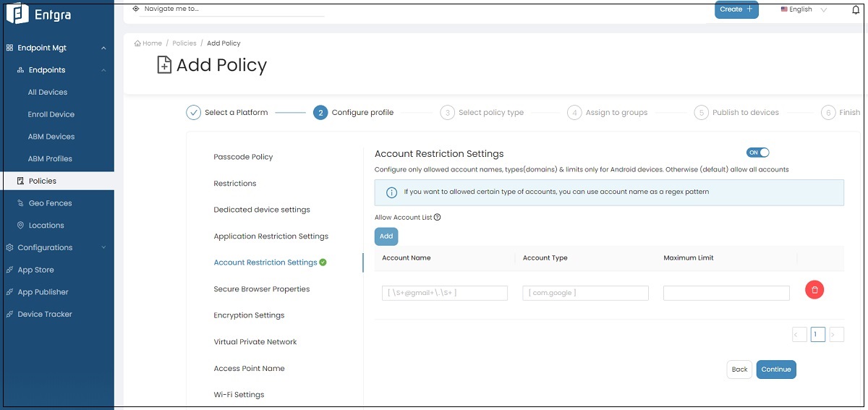Click the App Store rocket icon

click(9, 270)
